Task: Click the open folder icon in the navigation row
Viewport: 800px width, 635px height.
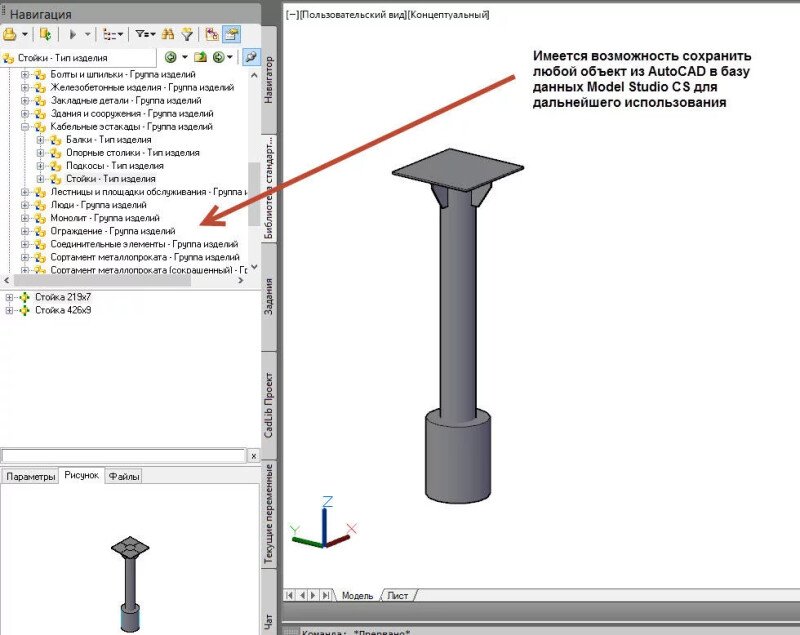Action: [x=203, y=57]
